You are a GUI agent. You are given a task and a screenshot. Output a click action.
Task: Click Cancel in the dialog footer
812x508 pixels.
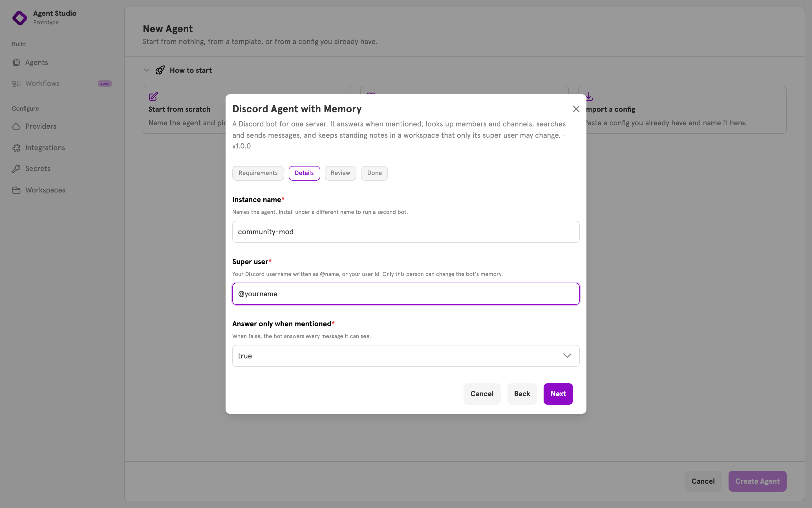[x=482, y=394]
